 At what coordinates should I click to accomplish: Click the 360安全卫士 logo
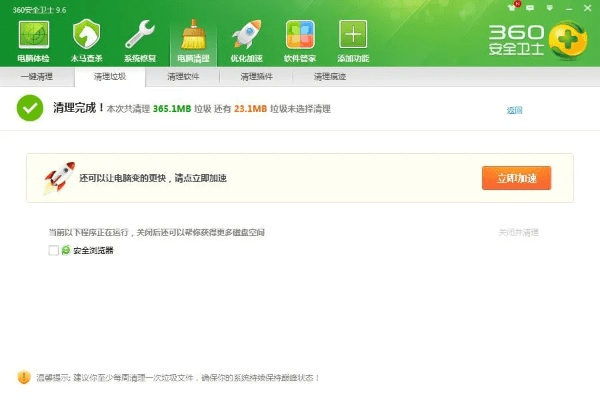click(538, 41)
